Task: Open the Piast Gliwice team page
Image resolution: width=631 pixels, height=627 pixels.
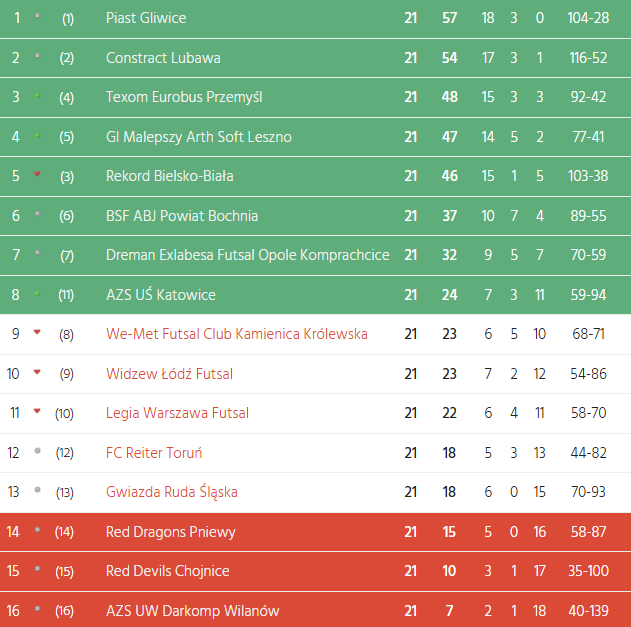Action: coord(146,18)
